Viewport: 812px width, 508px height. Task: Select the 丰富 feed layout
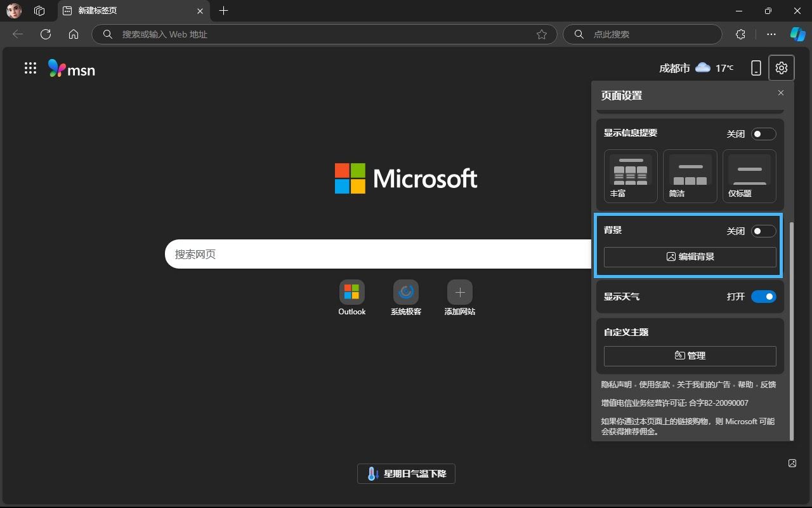pos(631,176)
